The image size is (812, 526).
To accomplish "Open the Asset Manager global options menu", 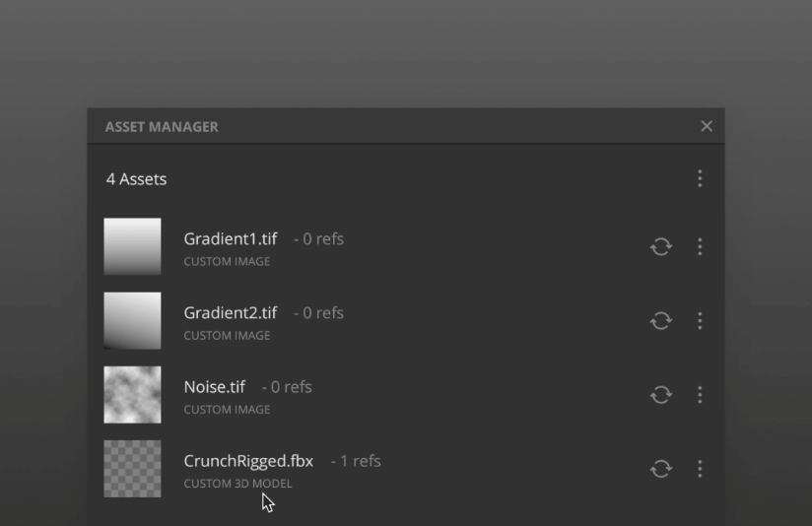I will (x=700, y=178).
